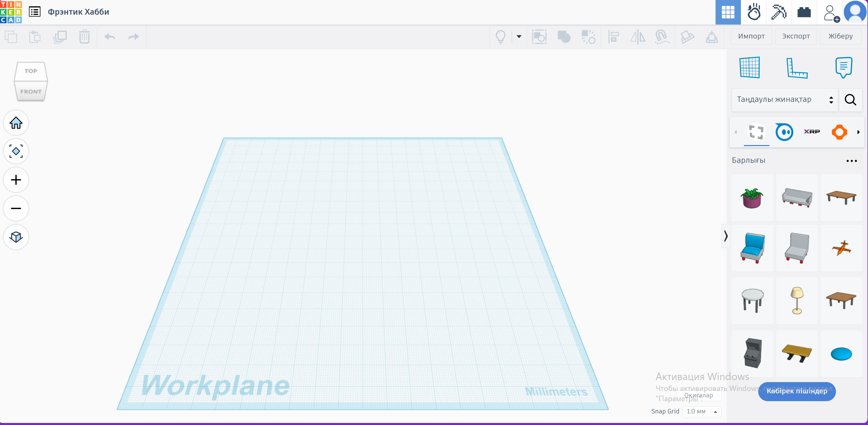
Task: Pick the blue armchair shape
Action: [x=752, y=248]
